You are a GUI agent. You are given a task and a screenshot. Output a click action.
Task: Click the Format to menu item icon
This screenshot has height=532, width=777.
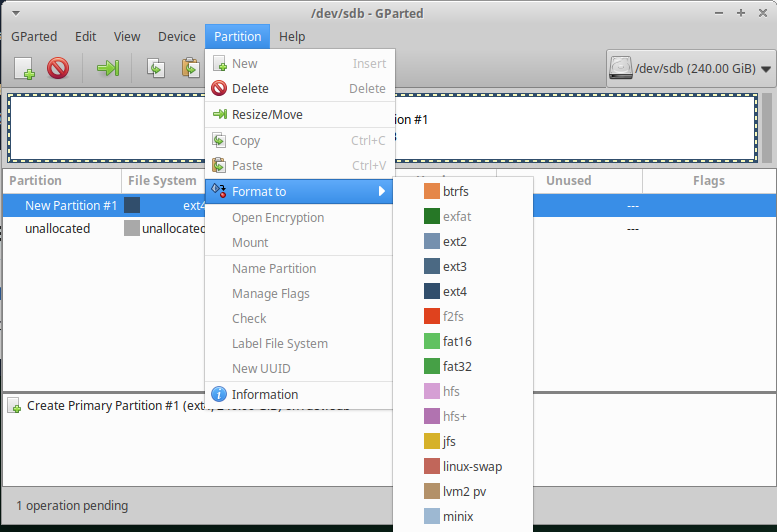(x=219, y=191)
